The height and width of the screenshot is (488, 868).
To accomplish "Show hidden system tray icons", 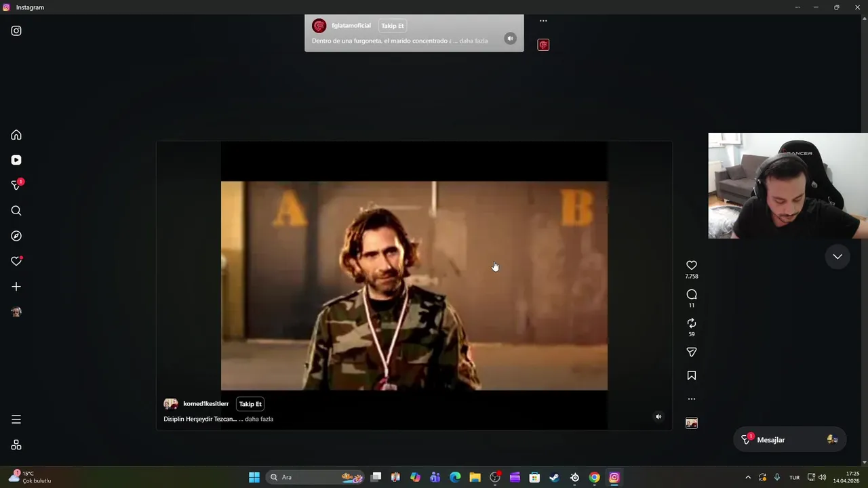I will (748, 477).
